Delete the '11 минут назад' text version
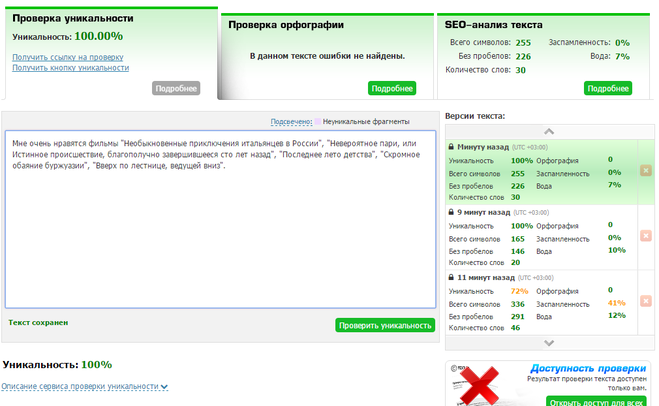Viewport: 659px width, 406px height. click(x=646, y=301)
